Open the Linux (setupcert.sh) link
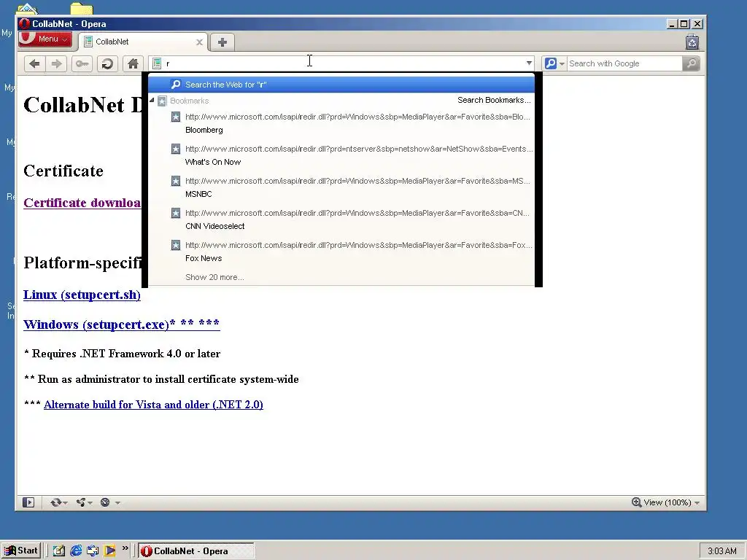The image size is (747, 560). [82, 295]
